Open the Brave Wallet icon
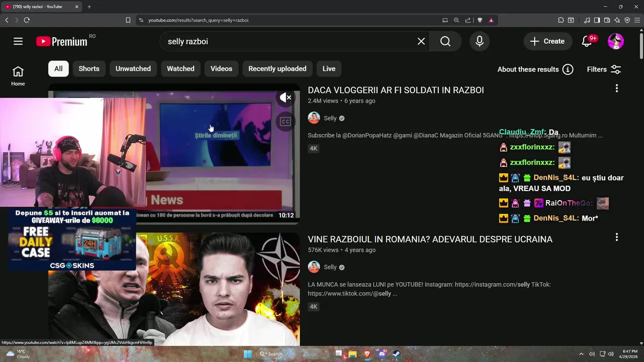644x362 pixels. coord(607,20)
